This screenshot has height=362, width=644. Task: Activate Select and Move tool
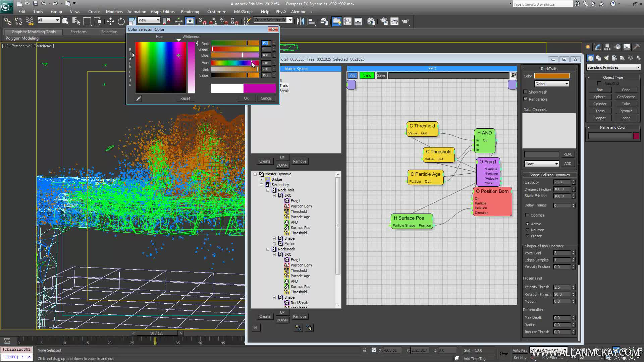pyautogui.click(x=110, y=21)
